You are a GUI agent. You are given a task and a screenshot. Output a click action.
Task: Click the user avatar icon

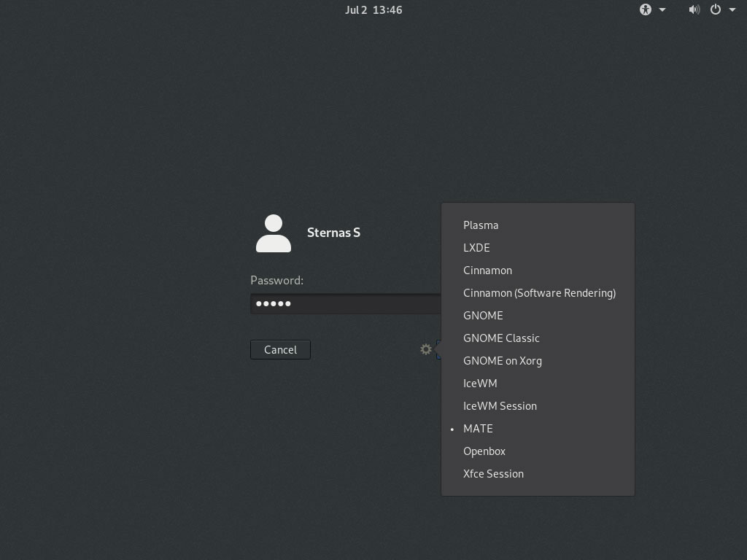pyautogui.click(x=274, y=233)
